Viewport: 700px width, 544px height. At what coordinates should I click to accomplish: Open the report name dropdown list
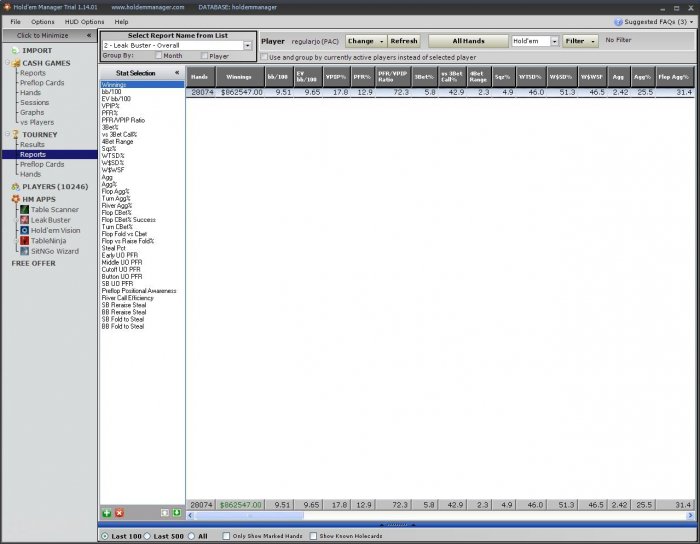[247, 46]
